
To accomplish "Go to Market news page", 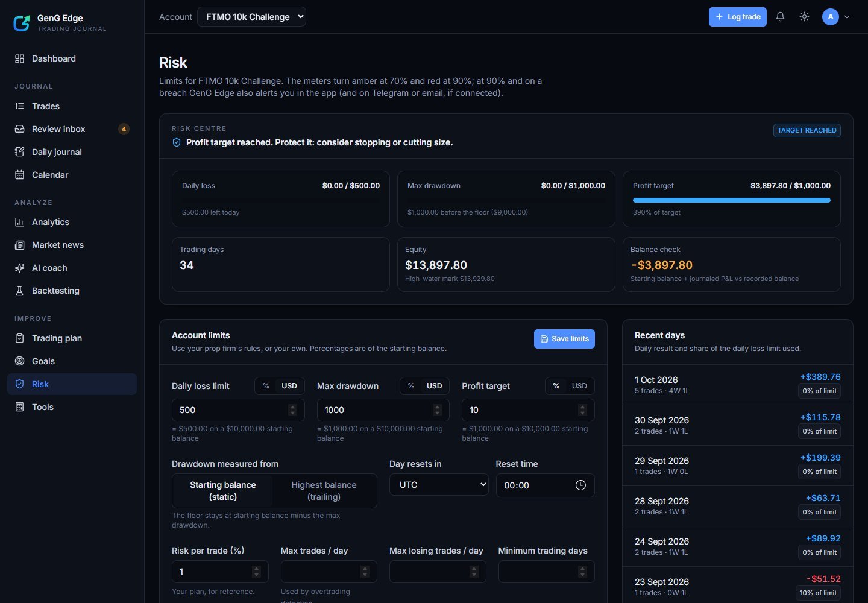I will pyautogui.click(x=72, y=245).
